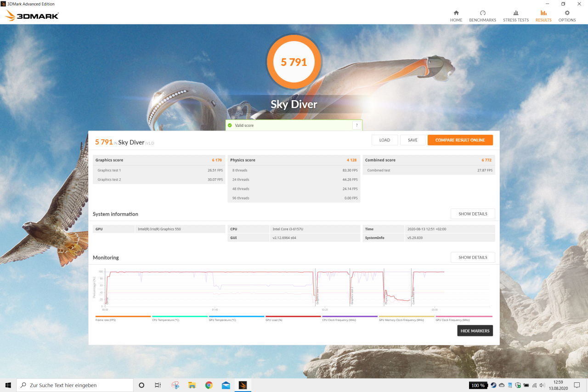588x392 pixels.
Task: Go to the HOME section
Action: click(x=456, y=16)
